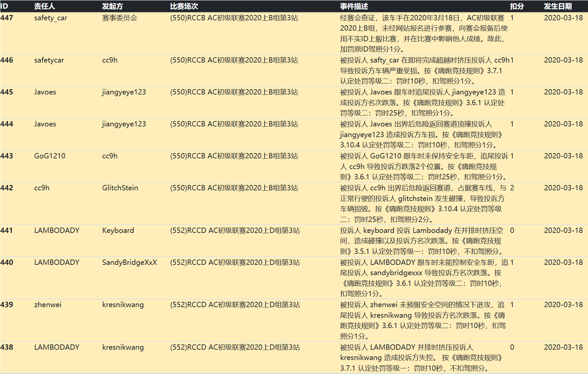Image resolution: width=588 pixels, height=374 pixels.
Task: Click Javoes in row 445
Action: (45, 92)
